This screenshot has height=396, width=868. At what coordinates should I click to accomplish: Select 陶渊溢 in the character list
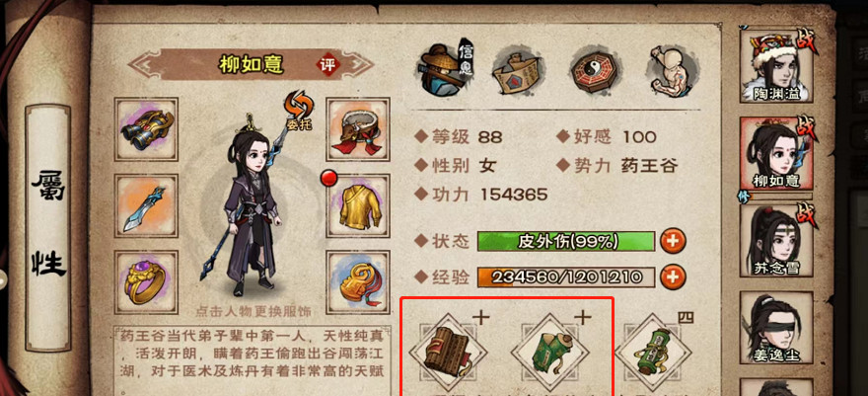(x=776, y=66)
